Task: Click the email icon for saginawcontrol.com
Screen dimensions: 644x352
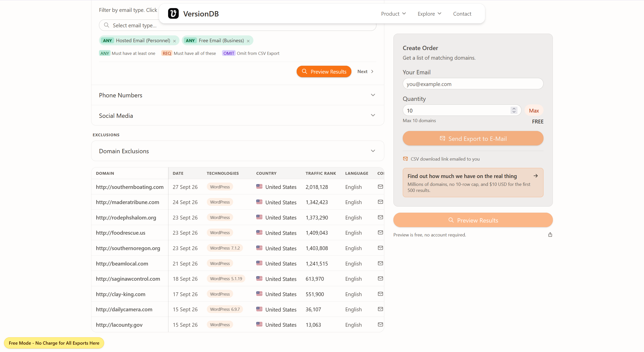Action: click(x=380, y=278)
